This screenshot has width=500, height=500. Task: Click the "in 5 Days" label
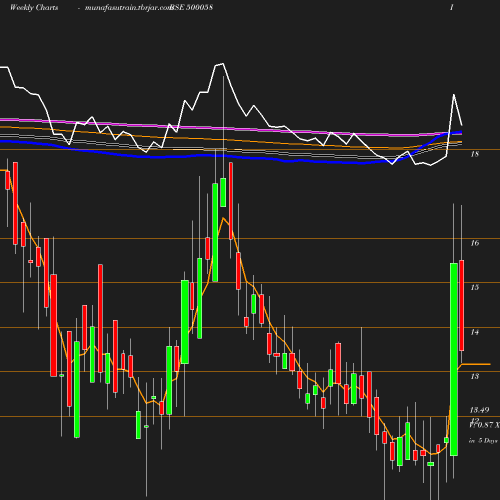(x=483, y=441)
